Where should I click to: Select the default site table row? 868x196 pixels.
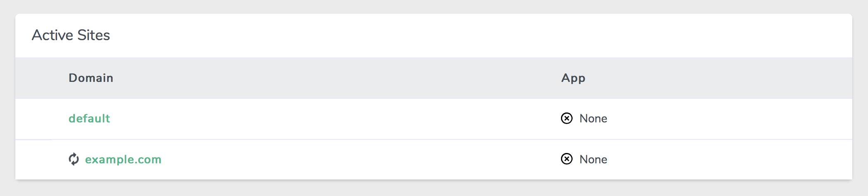pos(331,119)
